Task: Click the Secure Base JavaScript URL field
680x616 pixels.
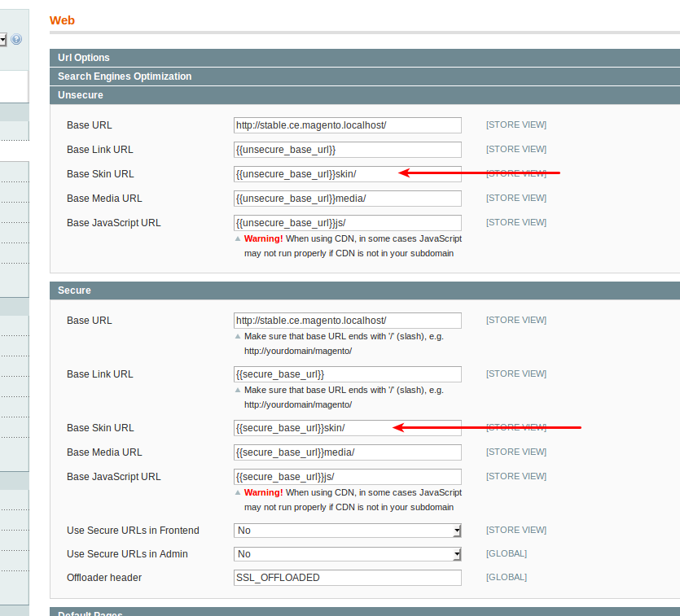Action: [347, 477]
